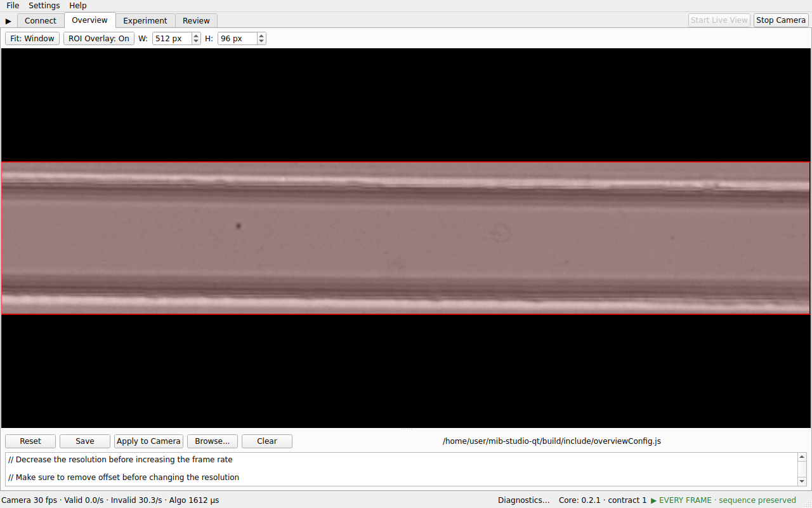This screenshot has height=508, width=812.
Task: Open file dialog with Browse...
Action: click(213, 441)
